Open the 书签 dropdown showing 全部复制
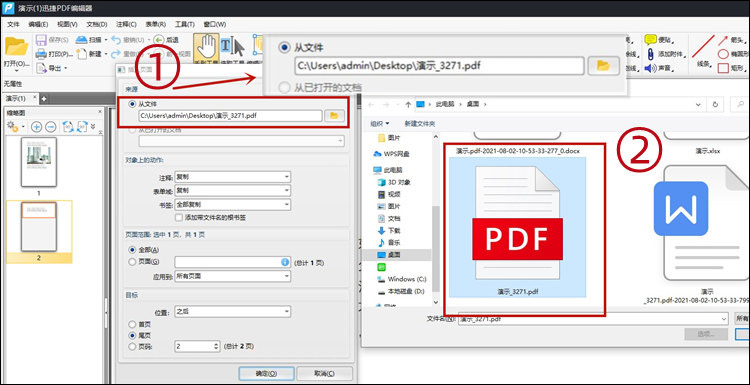 coord(232,204)
